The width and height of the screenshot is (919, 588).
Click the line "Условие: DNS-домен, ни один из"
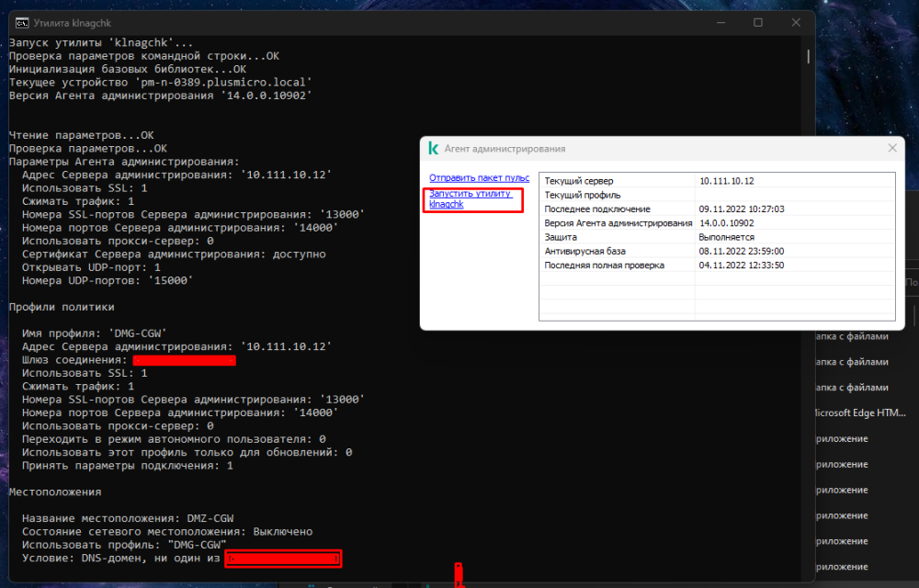click(x=120, y=558)
